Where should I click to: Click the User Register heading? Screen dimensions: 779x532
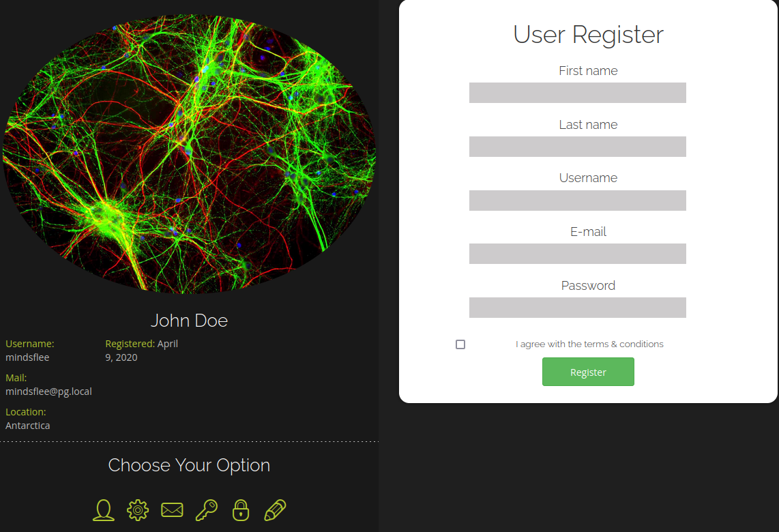[588, 35]
